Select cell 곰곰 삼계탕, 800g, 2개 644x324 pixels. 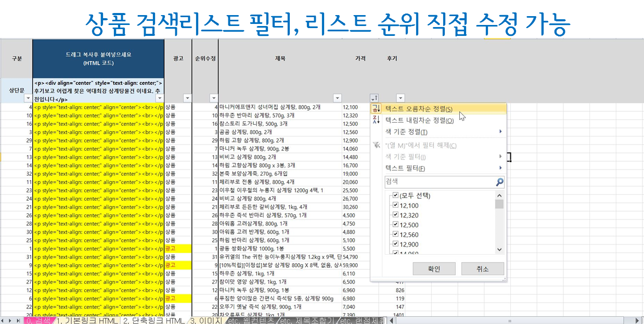280,132
